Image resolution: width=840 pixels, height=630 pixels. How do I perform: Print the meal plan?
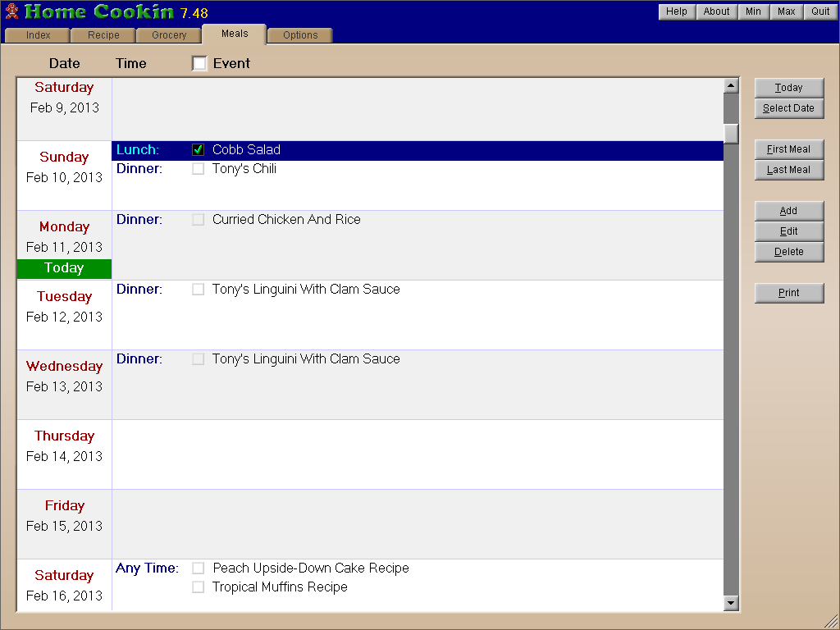(x=788, y=293)
